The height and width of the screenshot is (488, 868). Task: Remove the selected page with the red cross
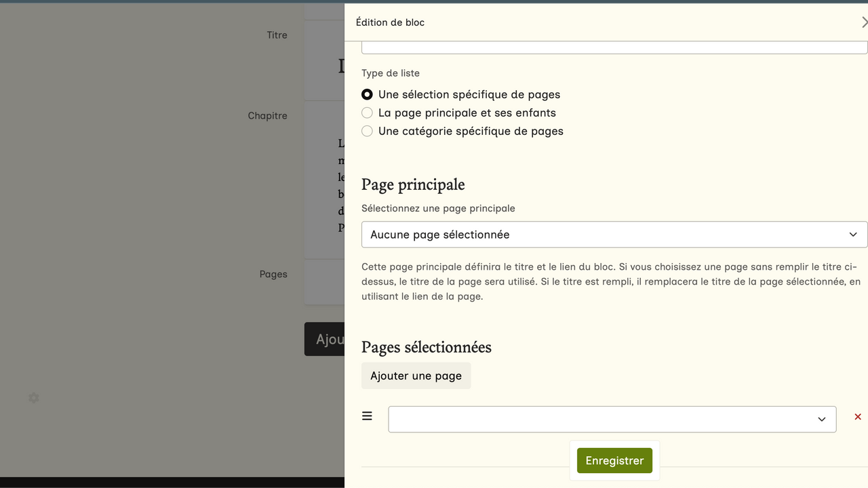pyautogui.click(x=857, y=417)
